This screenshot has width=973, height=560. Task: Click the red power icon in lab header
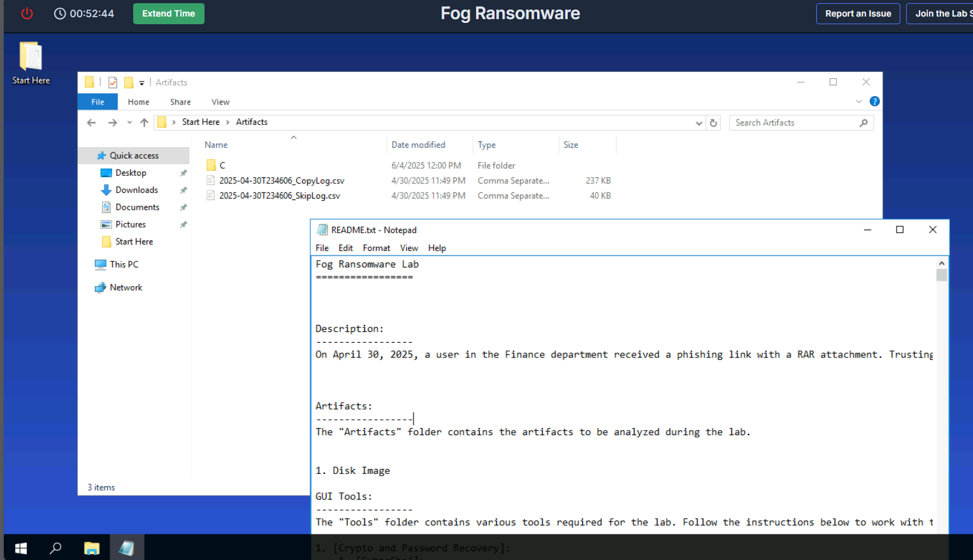(27, 13)
